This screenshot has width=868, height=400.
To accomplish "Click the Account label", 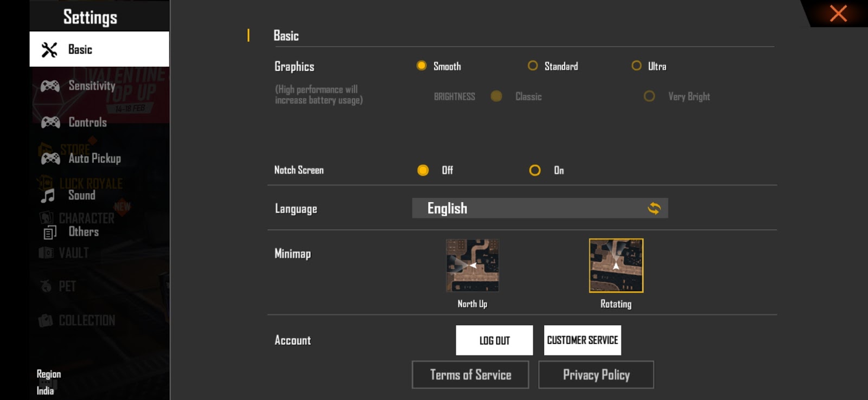I will [292, 340].
